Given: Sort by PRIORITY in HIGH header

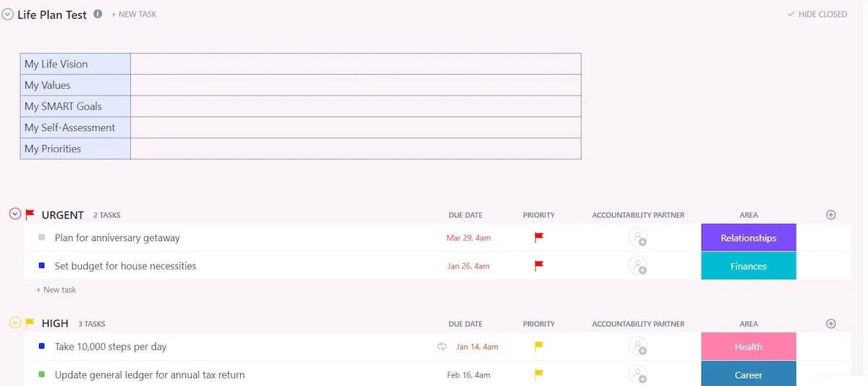Looking at the screenshot, I should pos(539,324).
